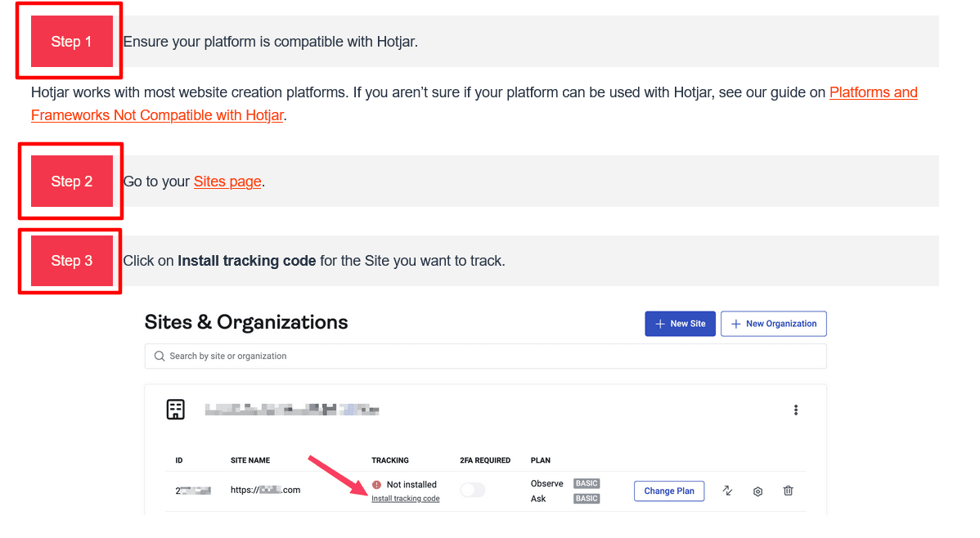Click the New Site button
980x538 pixels.
pyautogui.click(x=680, y=323)
